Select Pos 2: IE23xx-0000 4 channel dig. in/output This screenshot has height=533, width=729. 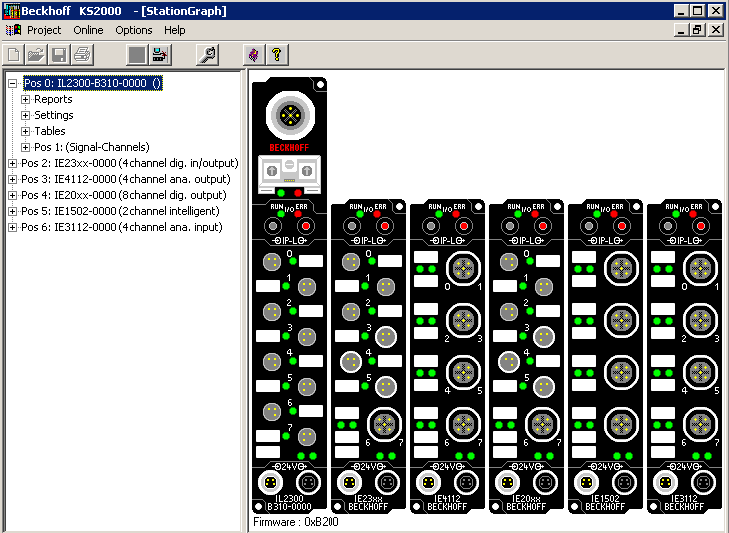pyautogui.click(x=130, y=163)
